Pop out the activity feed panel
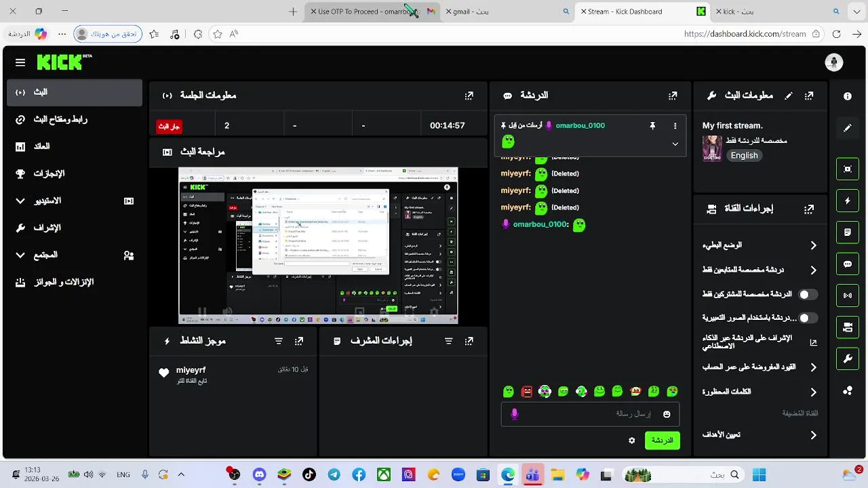 pyautogui.click(x=299, y=341)
